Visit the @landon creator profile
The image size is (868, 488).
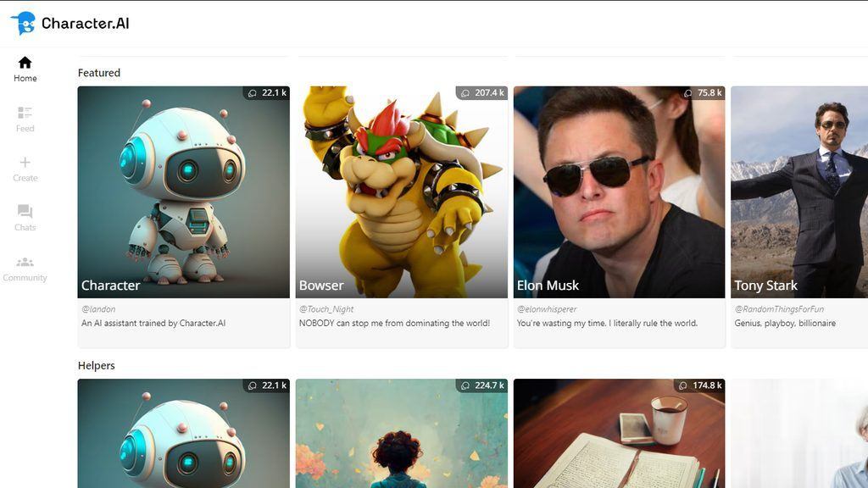98,309
